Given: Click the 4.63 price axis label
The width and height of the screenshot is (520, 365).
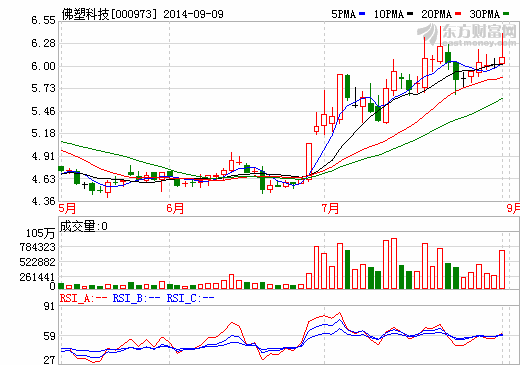Looking at the screenshot, I should pyautogui.click(x=43, y=179).
